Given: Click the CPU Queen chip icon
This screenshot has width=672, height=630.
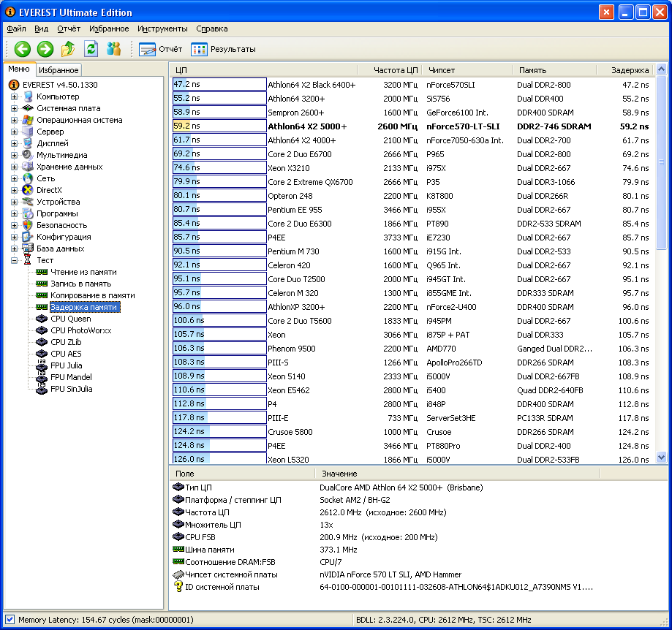Looking at the screenshot, I should [x=42, y=319].
